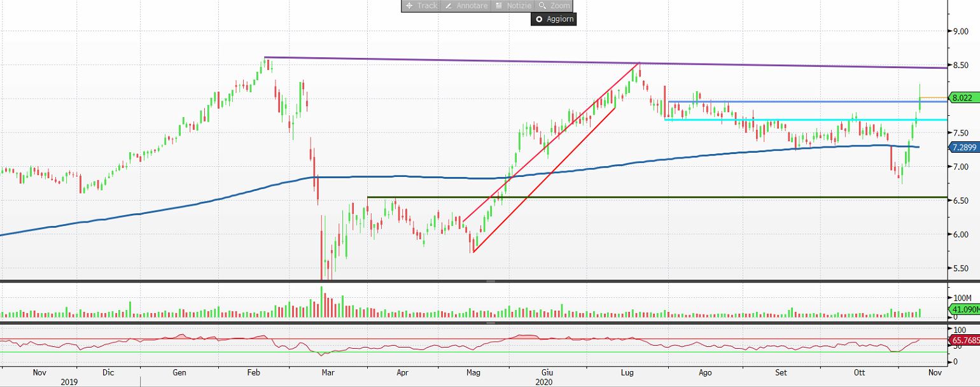Click the 2020 label on the time axis
Screen dimensions: 980x387
coord(544,382)
